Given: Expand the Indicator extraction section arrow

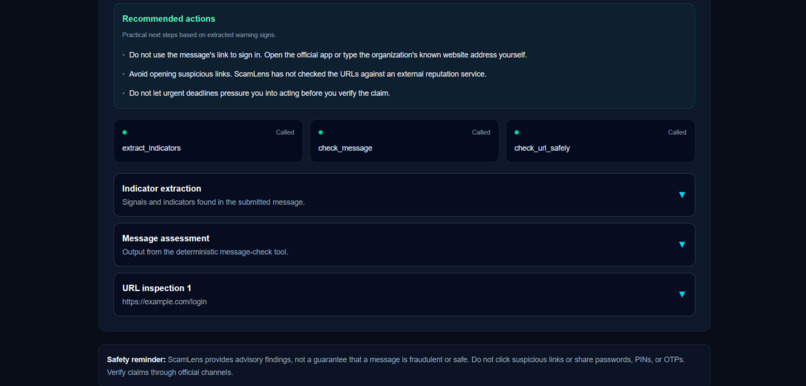Looking at the screenshot, I should tap(682, 195).
